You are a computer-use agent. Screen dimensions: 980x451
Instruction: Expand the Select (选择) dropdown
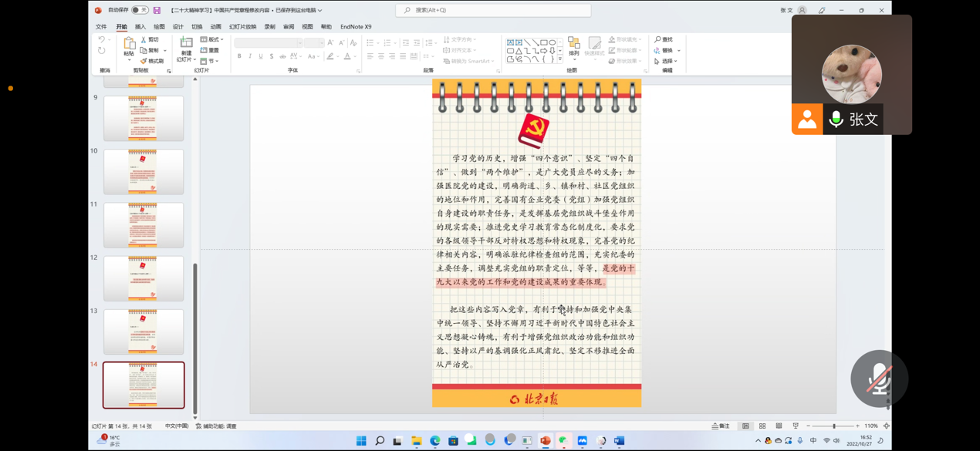coord(665,61)
